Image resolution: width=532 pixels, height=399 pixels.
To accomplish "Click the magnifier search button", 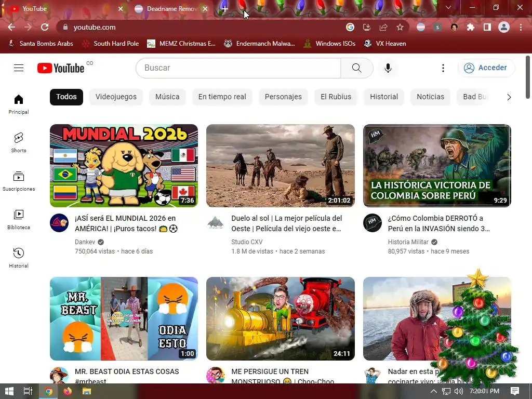I will 356,68.
